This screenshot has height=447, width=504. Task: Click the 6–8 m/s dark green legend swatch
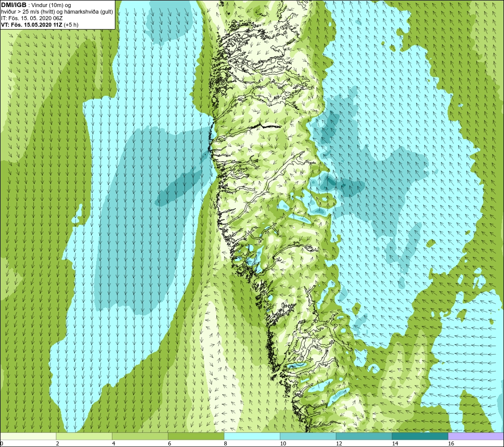pyautogui.click(x=196, y=436)
